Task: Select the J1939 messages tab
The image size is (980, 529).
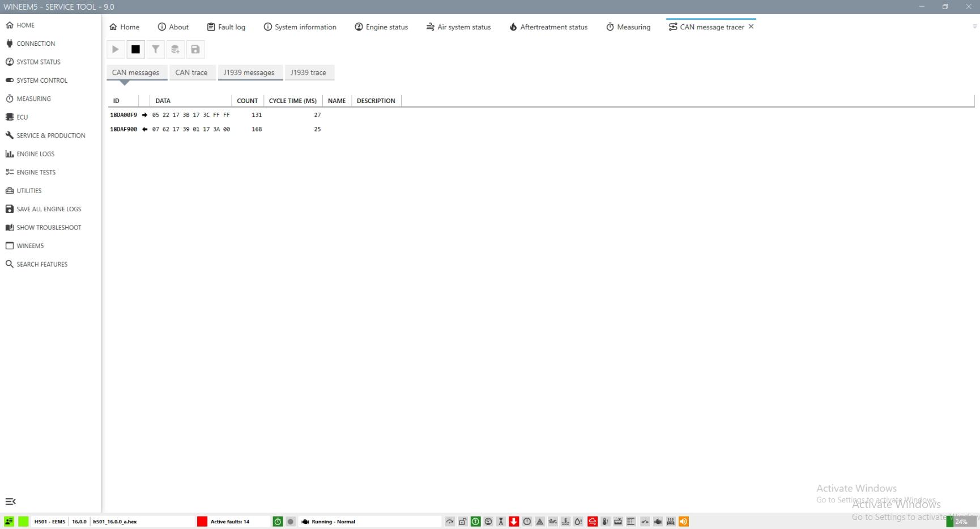Action: (249, 72)
